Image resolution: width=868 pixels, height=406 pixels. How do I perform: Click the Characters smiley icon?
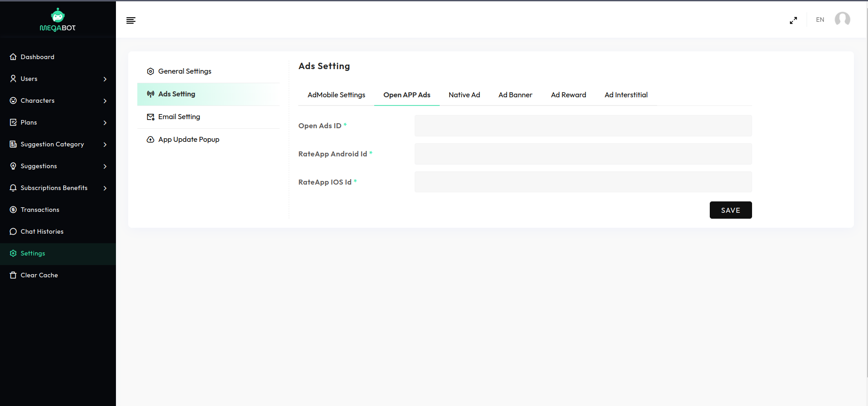pyautogui.click(x=13, y=100)
